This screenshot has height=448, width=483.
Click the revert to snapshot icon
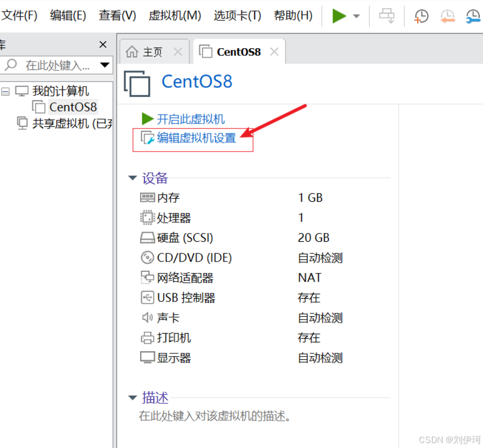coord(447,16)
